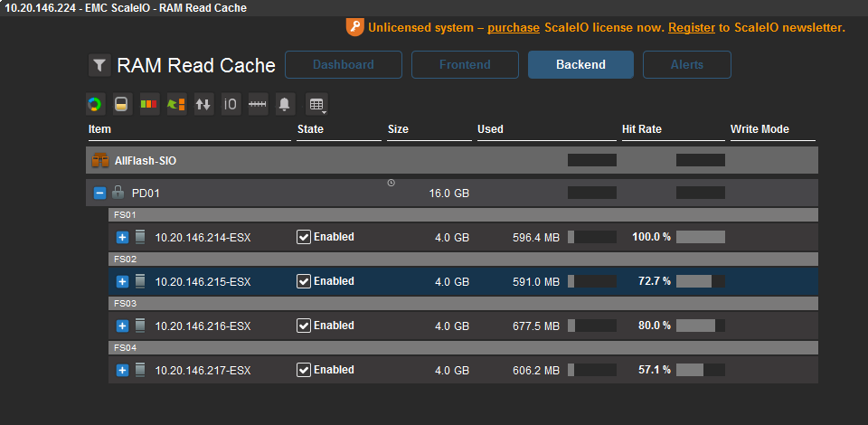868x425 pixels.
Task: Select the FS01 fault set header
Action: click(463, 214)
